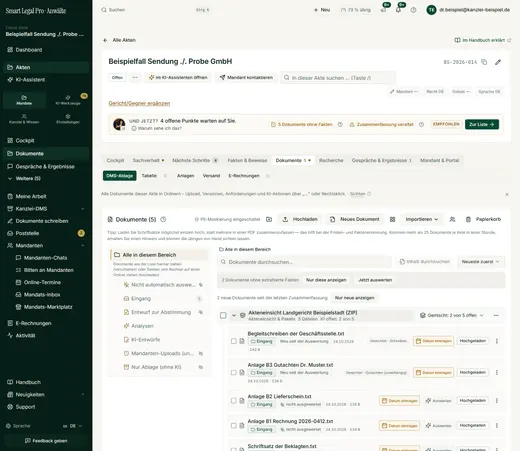The width and height of the screenshot is (520, 451).
Task: Open the help question mark in top bar
Action: pos(413,10)
